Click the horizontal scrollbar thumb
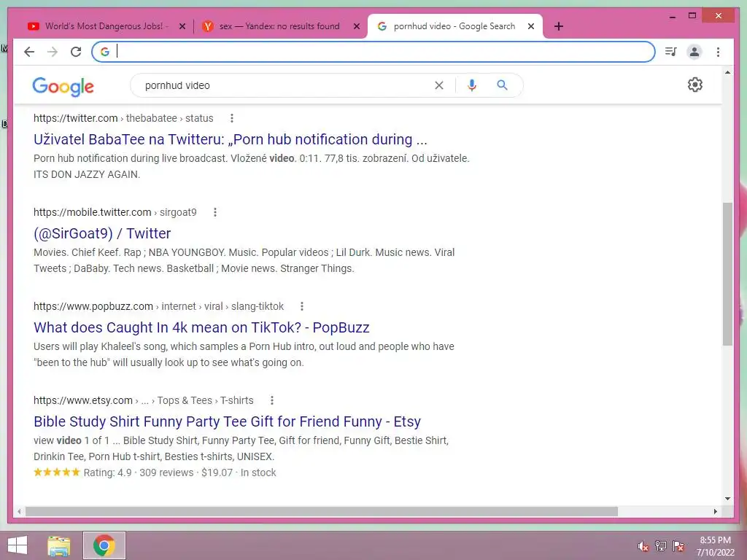 click(322, 511)
